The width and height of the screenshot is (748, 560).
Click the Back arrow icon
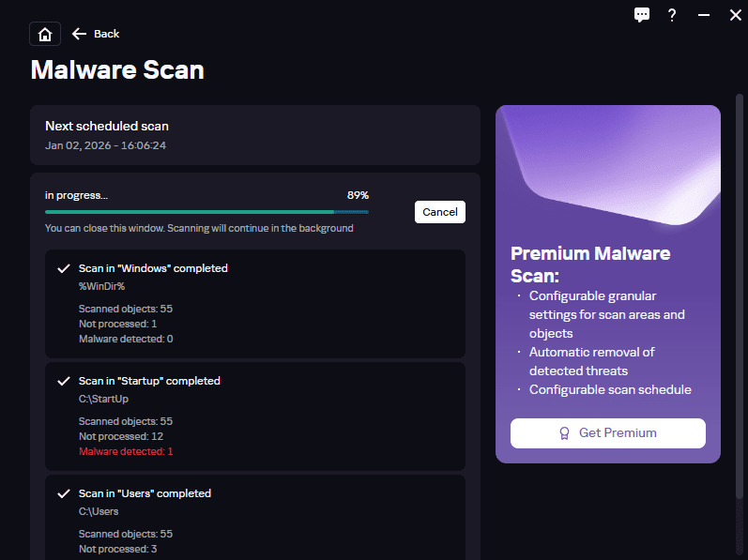coord(80,34)
